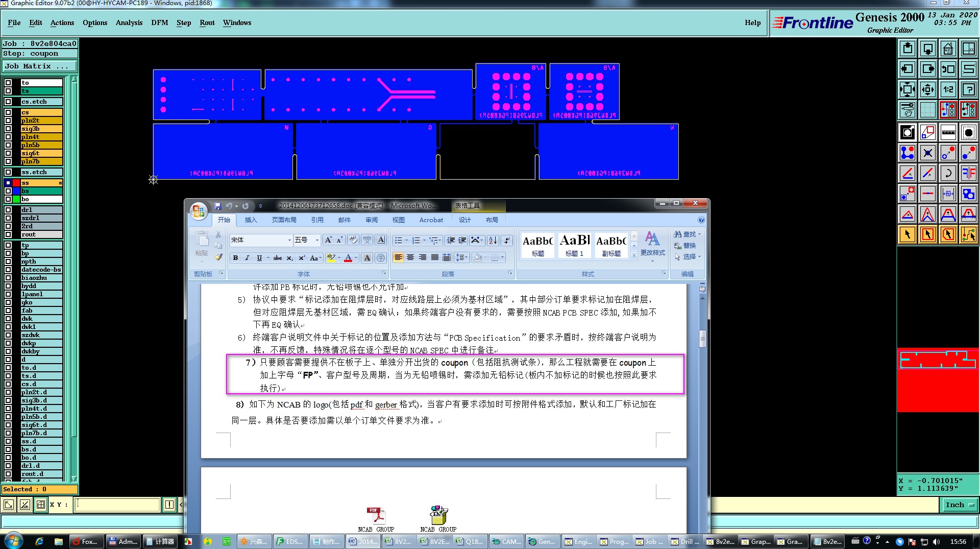Click Subscript icon in Word ribbon
The width and height of the screenshot is (980, 549).
(x=289, y=258)
